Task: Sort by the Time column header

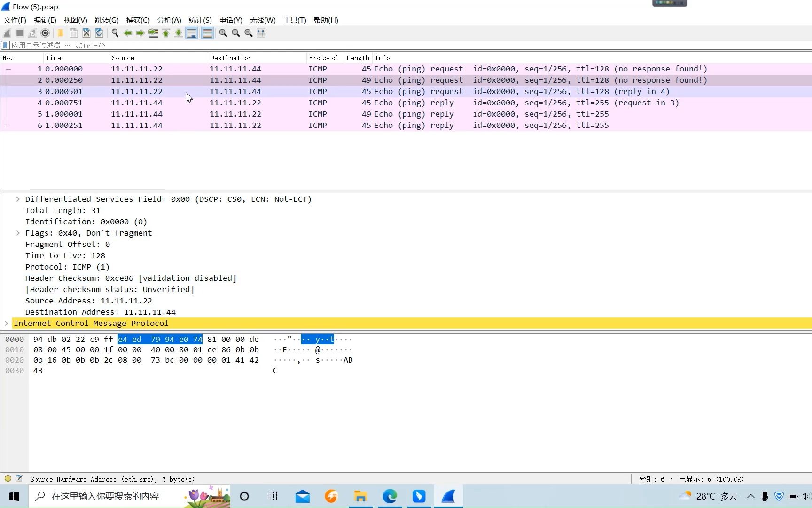Action: 76,58
